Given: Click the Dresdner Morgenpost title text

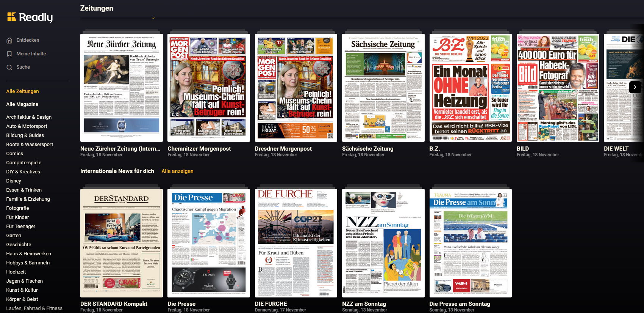Looking at the screenshot, I should click(283, 149).
